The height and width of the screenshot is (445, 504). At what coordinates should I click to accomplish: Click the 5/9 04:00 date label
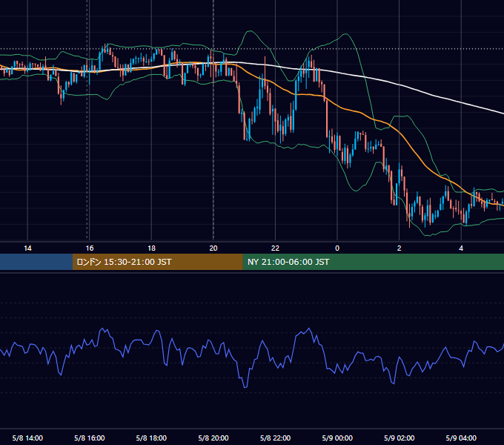click(x=461, y=438)
